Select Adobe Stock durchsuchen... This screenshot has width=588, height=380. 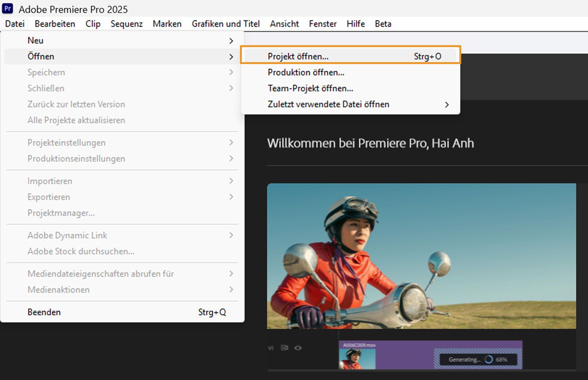tap(122, 251)
